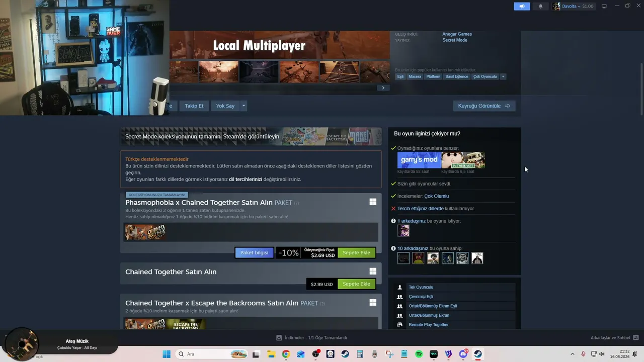
Task: Open Arkadaşlar ve Sohbet friends chat
Action: [x=614, y=338]
